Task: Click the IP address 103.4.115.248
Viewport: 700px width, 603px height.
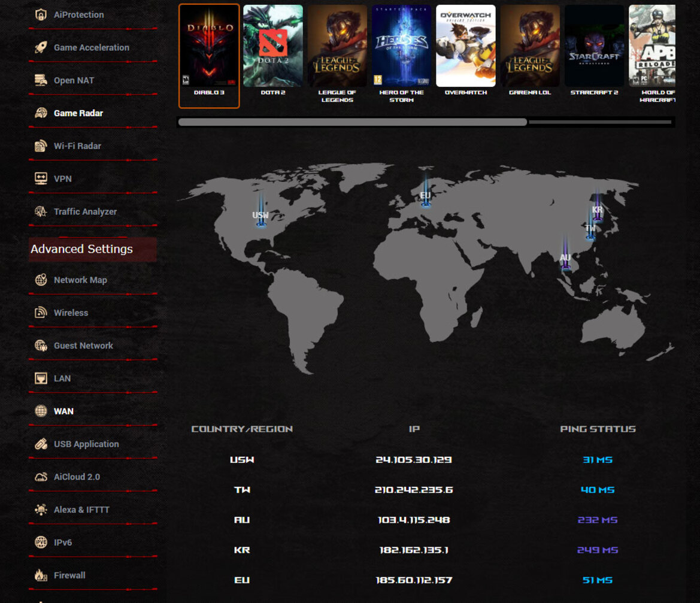Action: 414,520
